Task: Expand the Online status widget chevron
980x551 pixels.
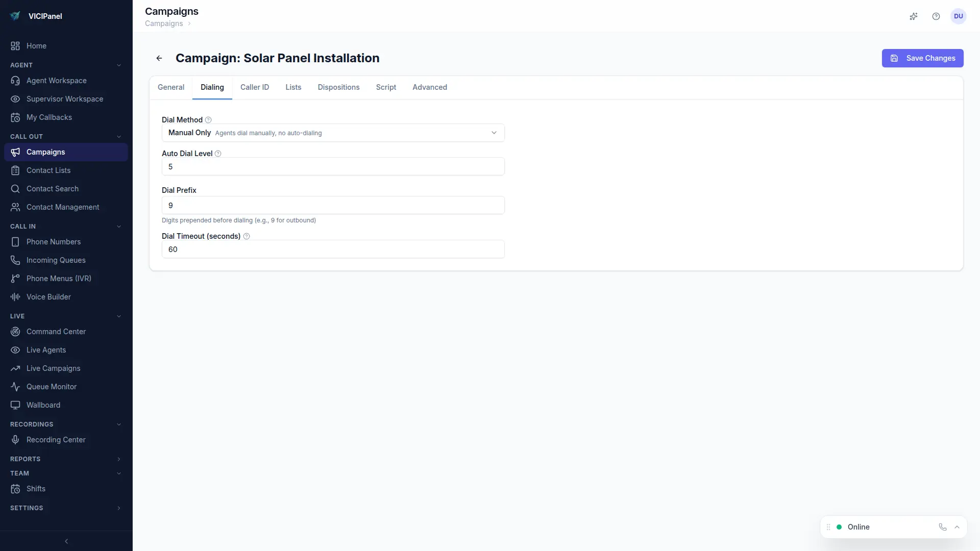Action: point(957,527)
